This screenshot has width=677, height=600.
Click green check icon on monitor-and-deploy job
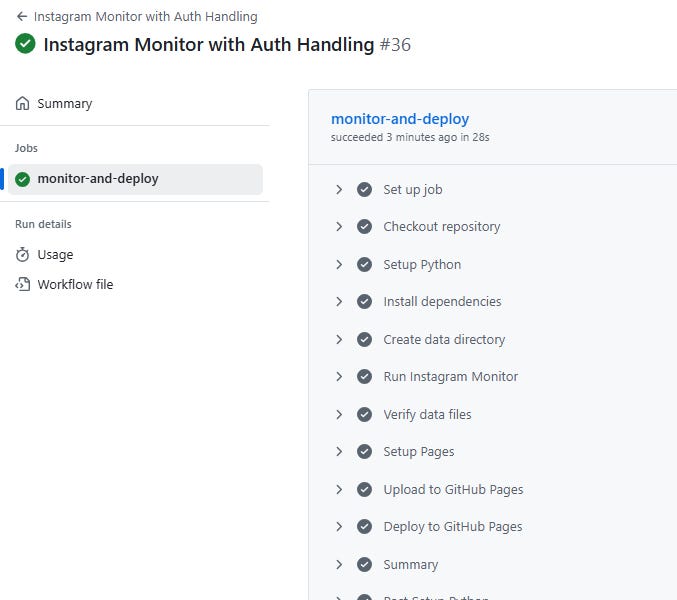(x=22, y=179)
